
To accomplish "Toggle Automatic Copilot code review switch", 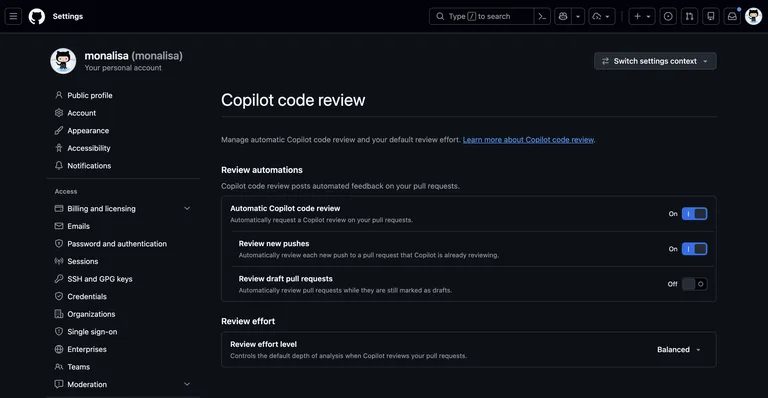I will [x=695, y=214].
